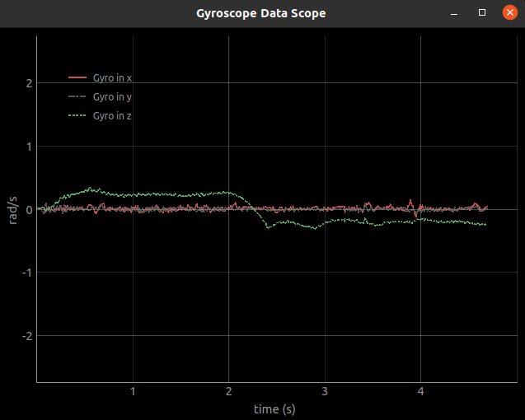Maximize the Gyroscope Data Scope window
Screen dimensions: 525x420
click(482, 12)
